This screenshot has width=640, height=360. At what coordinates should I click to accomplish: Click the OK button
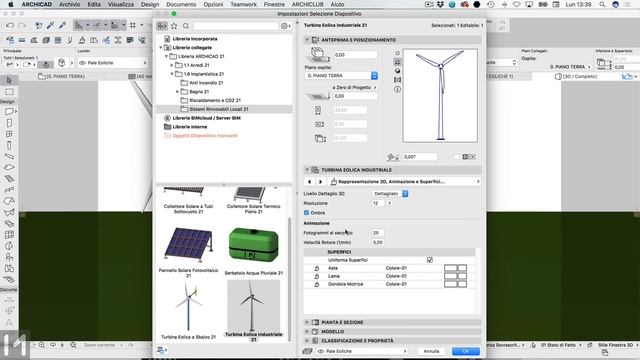pyautogui.click(x=466, y=351)
